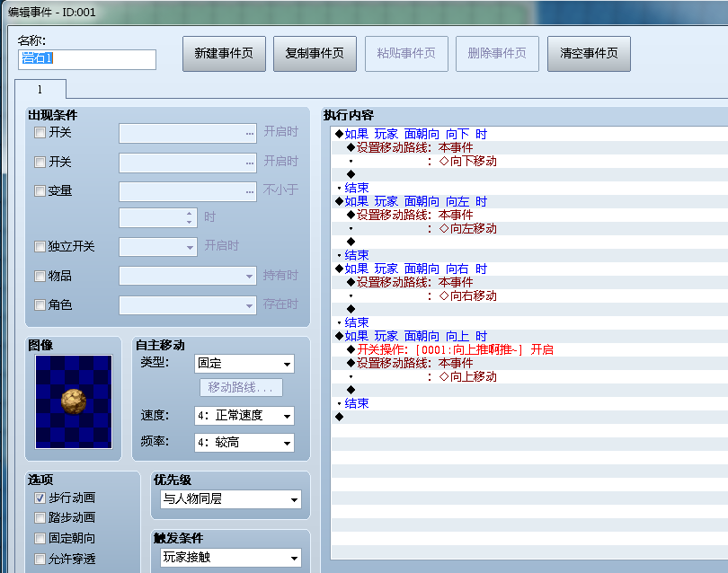Open the 变量 selector ellipsis field
The height and width of the screenshot is (573, 728).
(188, 191)
